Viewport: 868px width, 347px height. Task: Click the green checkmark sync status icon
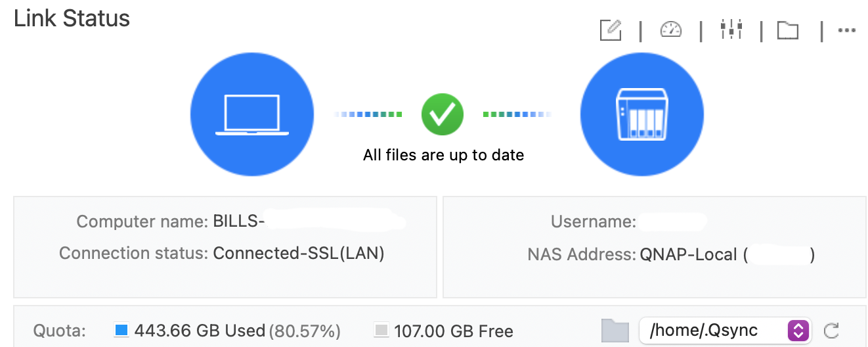pyautogui.click(x=443, y=114)
